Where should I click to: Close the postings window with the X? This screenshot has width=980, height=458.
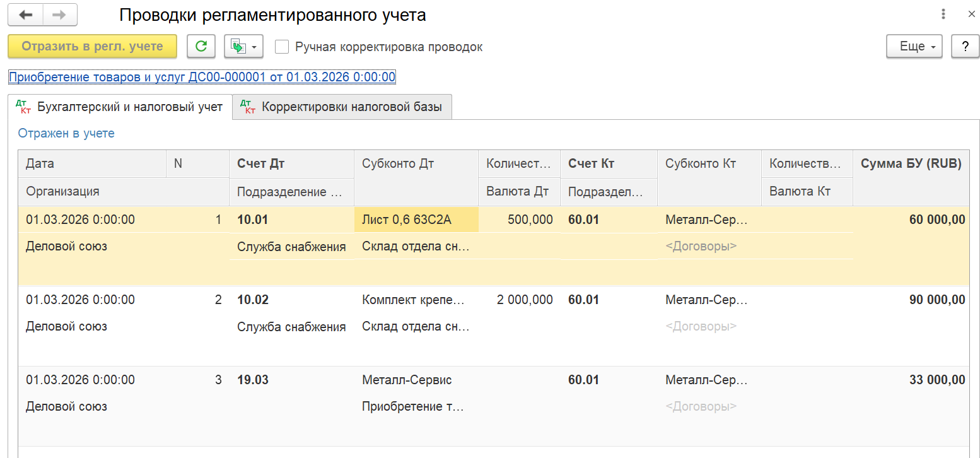click(972, 15)
